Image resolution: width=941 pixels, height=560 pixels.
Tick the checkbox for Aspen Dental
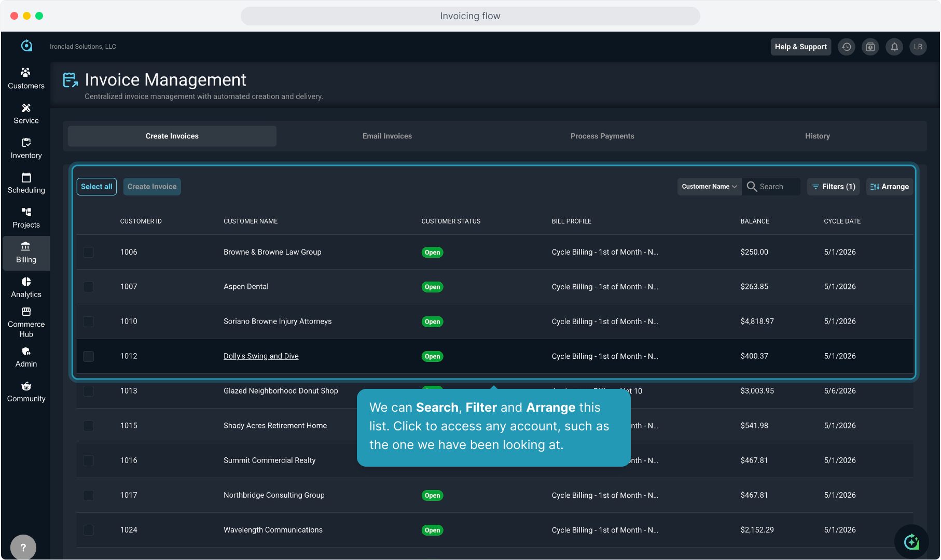89,287
